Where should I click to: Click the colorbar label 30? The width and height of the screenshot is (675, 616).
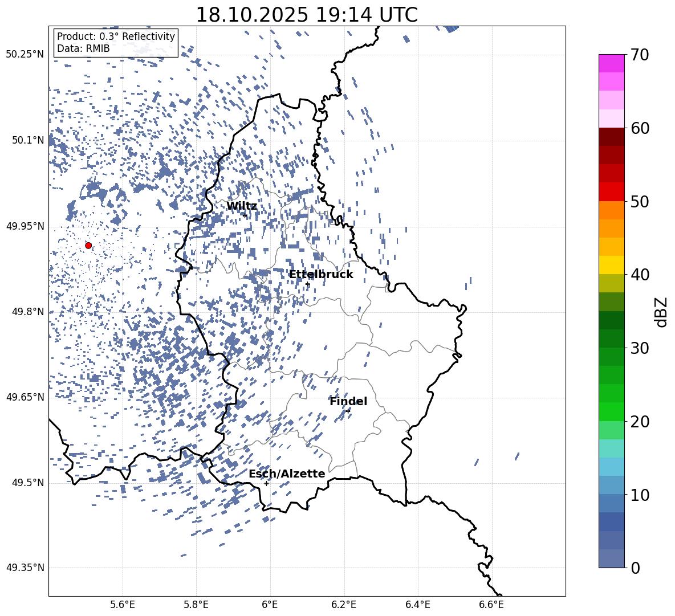click(x=640, y=348)
